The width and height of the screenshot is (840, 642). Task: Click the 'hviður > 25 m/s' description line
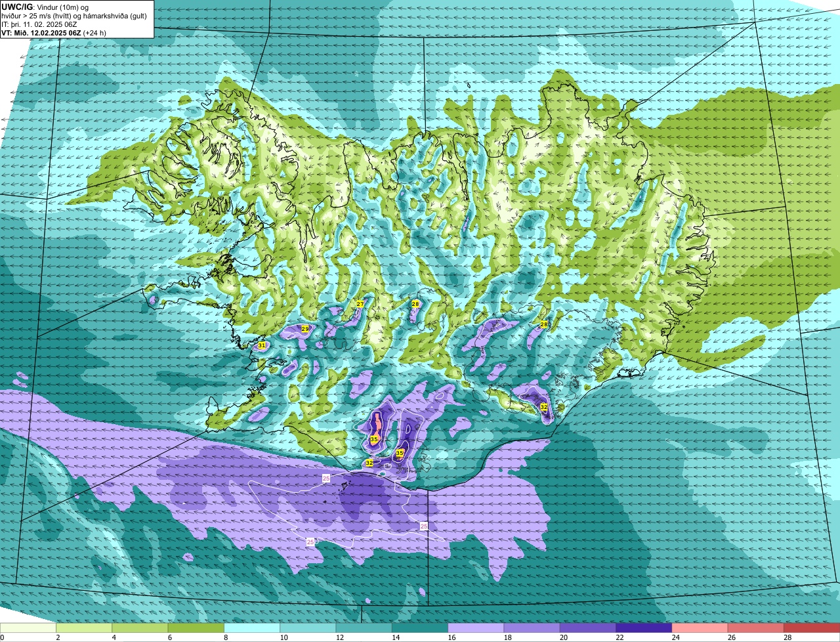point(74,16)
